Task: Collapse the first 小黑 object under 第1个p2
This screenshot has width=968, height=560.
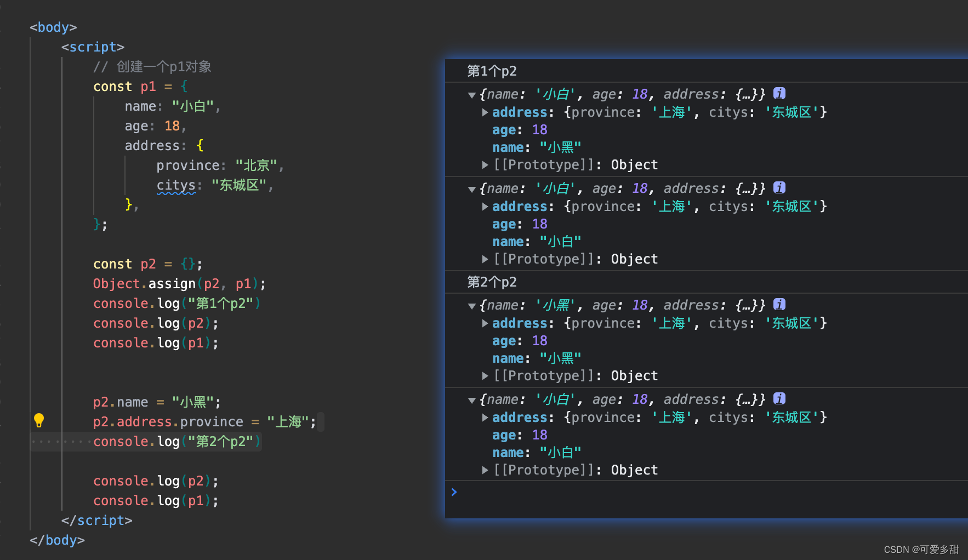Action: pyautogui.click(x=472, y=94)
